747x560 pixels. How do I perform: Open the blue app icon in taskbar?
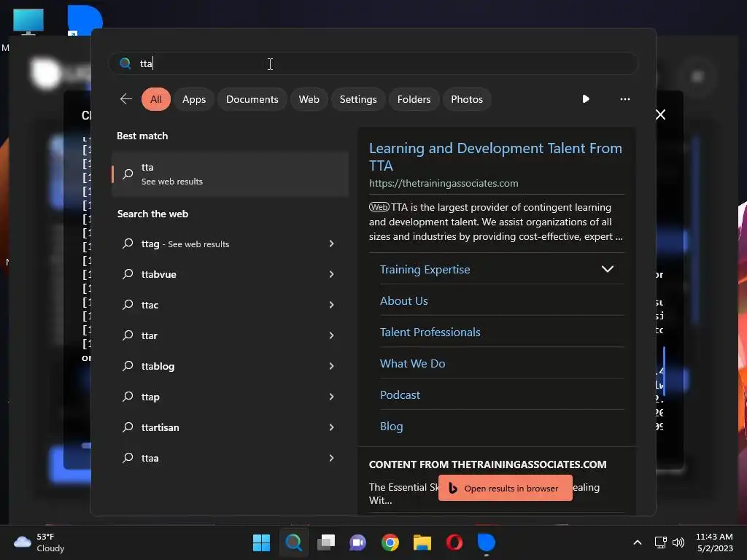pyautogui.click(x=487, y=542)
